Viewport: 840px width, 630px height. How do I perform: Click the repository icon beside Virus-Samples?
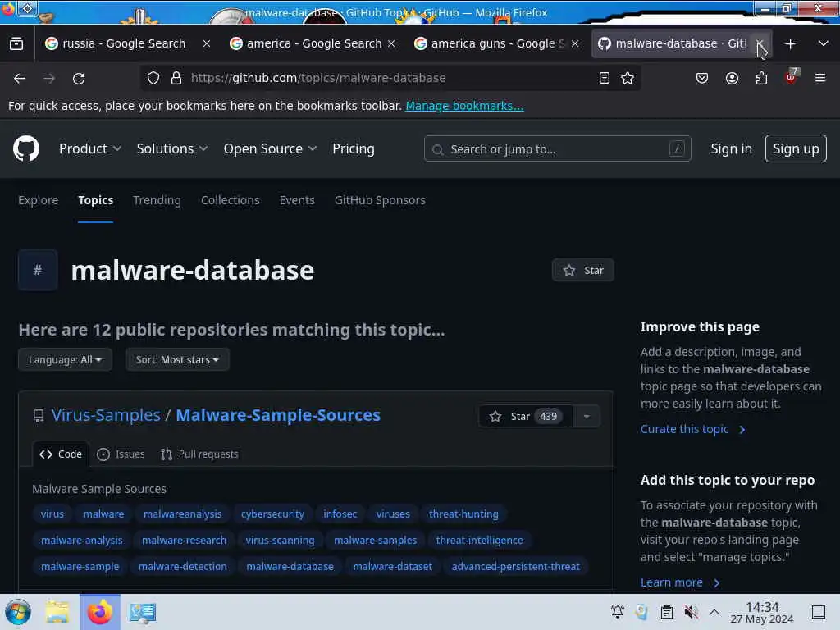(39, 416)
